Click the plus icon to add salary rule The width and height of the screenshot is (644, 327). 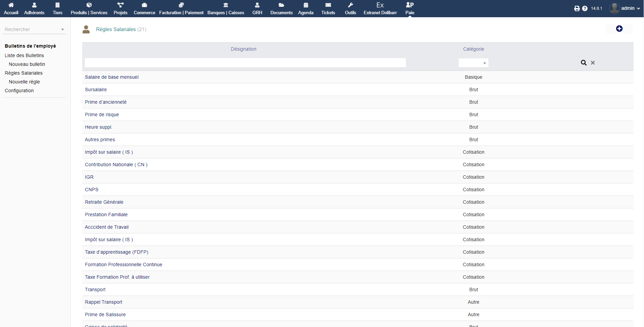click(619, 29)
